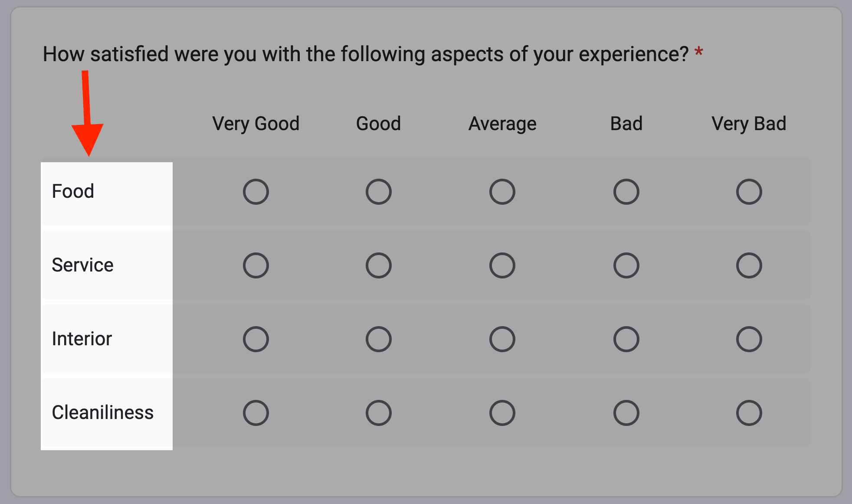The image size is (852, 504).
Task: Select Average for Cleaniliness
Action: point(502,412)
